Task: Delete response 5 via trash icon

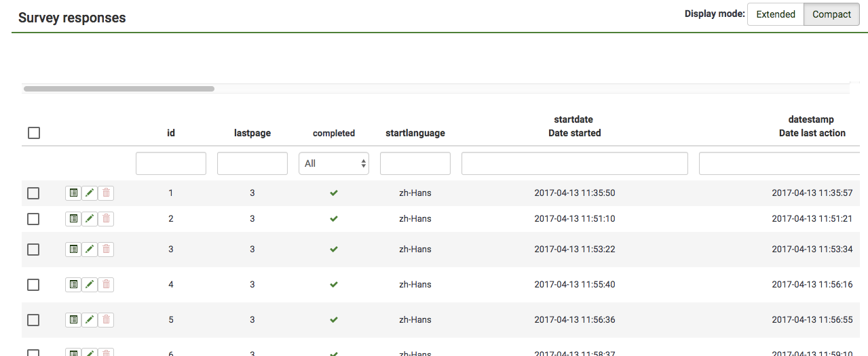Action: tap(106, 319)
